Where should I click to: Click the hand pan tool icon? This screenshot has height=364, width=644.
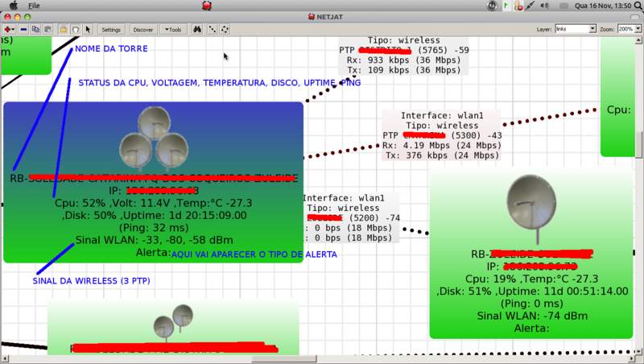tap(75, 30)
